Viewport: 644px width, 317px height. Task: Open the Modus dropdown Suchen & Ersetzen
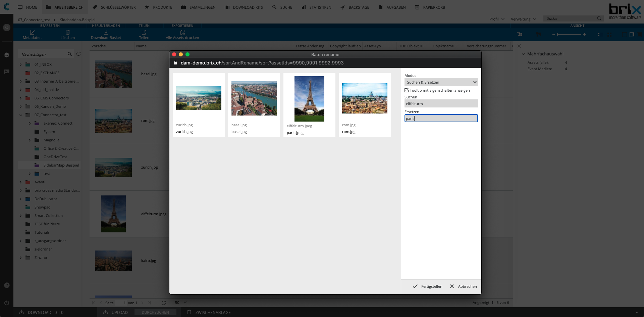tap(441, 82)
